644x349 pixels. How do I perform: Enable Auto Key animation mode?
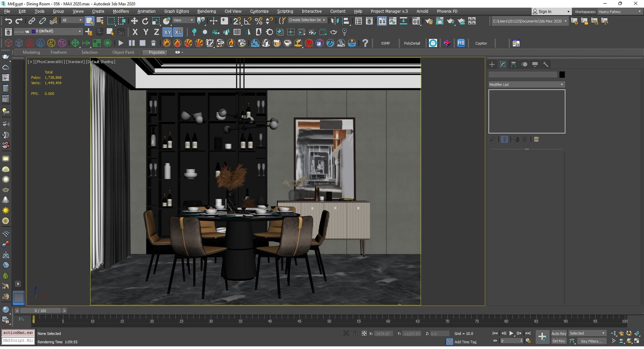click(558, 333)
